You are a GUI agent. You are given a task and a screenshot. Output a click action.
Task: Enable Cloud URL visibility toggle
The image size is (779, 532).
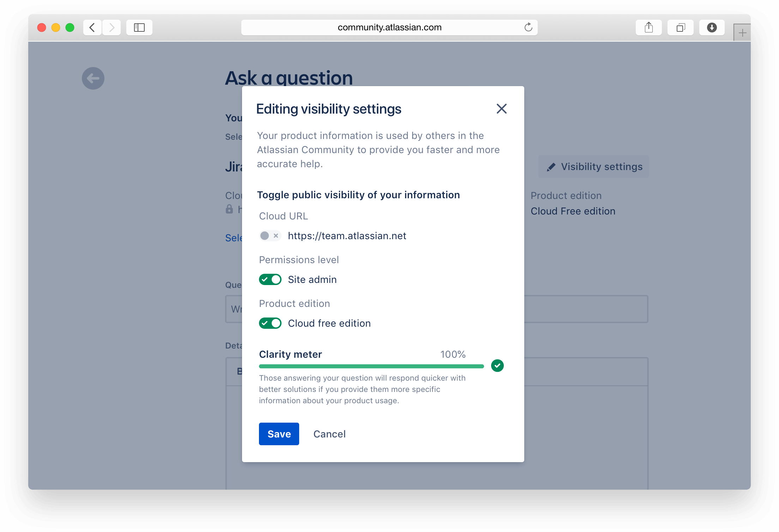point(270,236)
